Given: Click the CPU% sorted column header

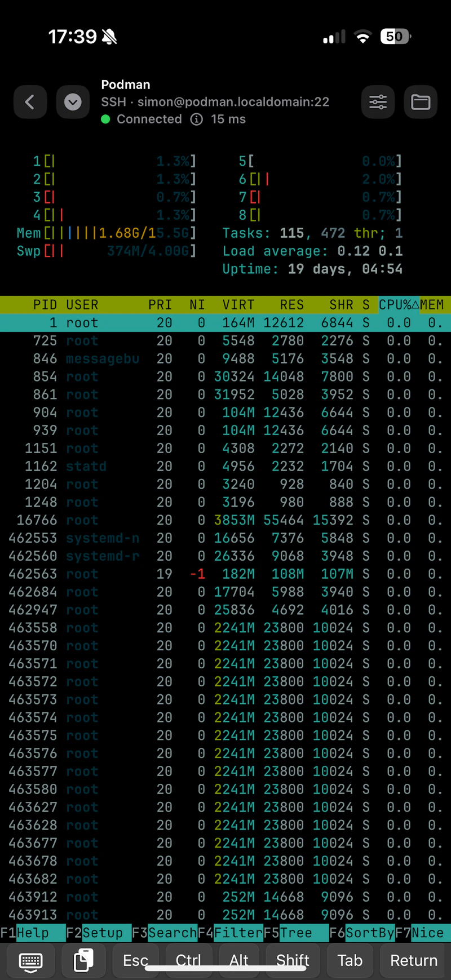Looking at the screenshot, I should pyautogui.click(x=399, y=305).
